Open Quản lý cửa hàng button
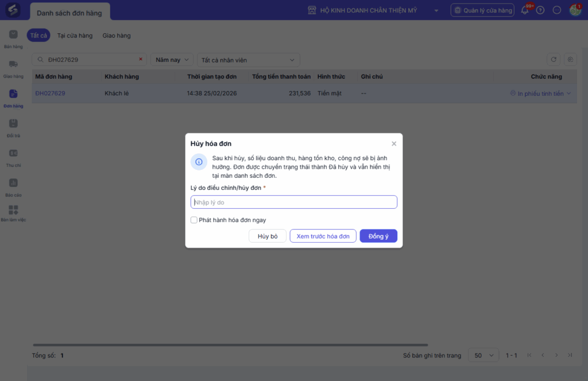This screenshot has height=381, width=588. click(x=482, y=10)
